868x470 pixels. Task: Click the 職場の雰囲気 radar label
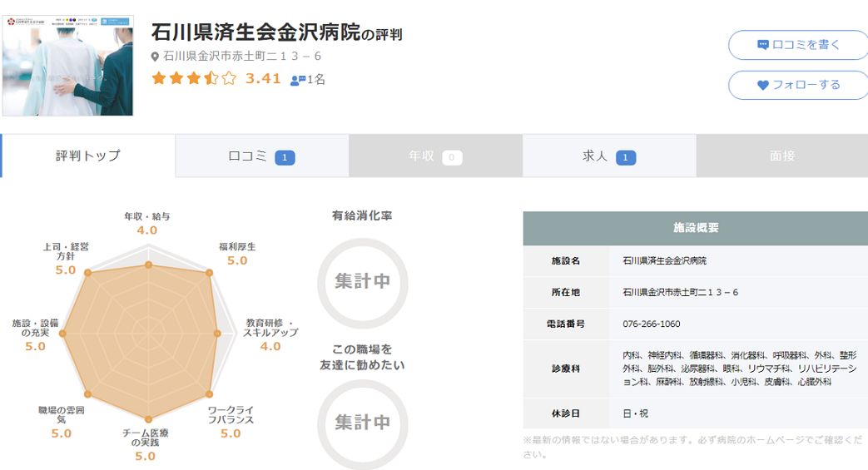click(61, 414)
